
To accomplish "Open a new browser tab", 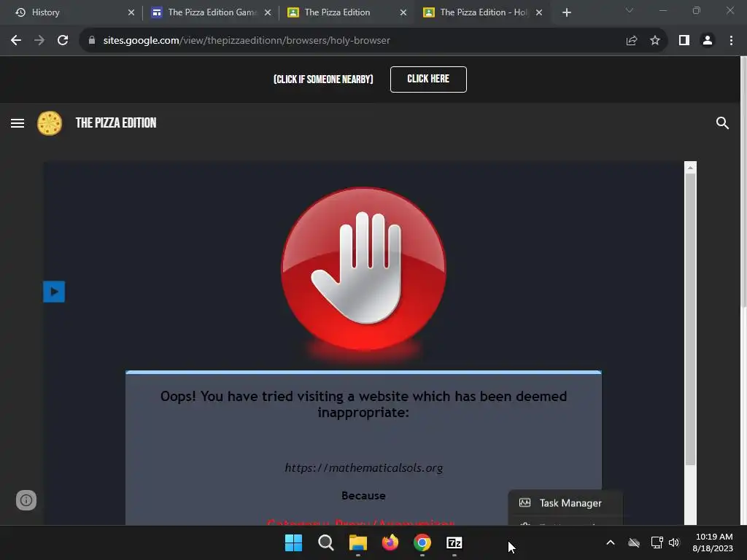I will pos(566,13).
